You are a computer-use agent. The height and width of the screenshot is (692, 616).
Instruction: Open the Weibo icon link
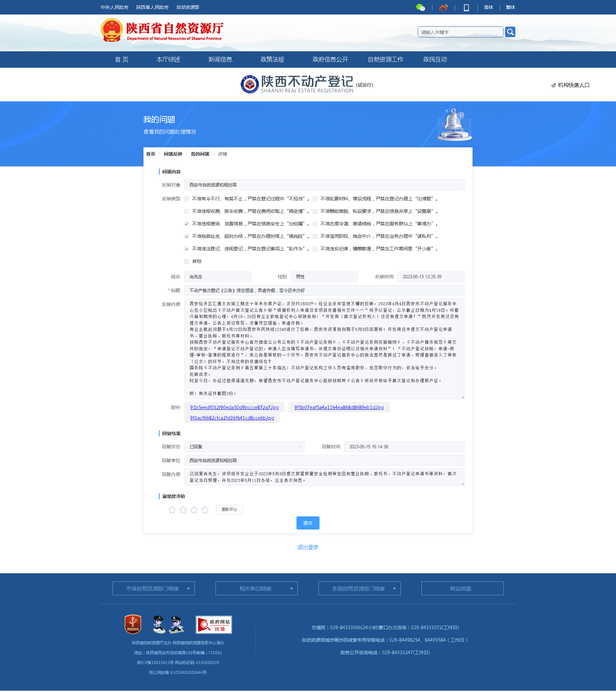click(443, 8)
